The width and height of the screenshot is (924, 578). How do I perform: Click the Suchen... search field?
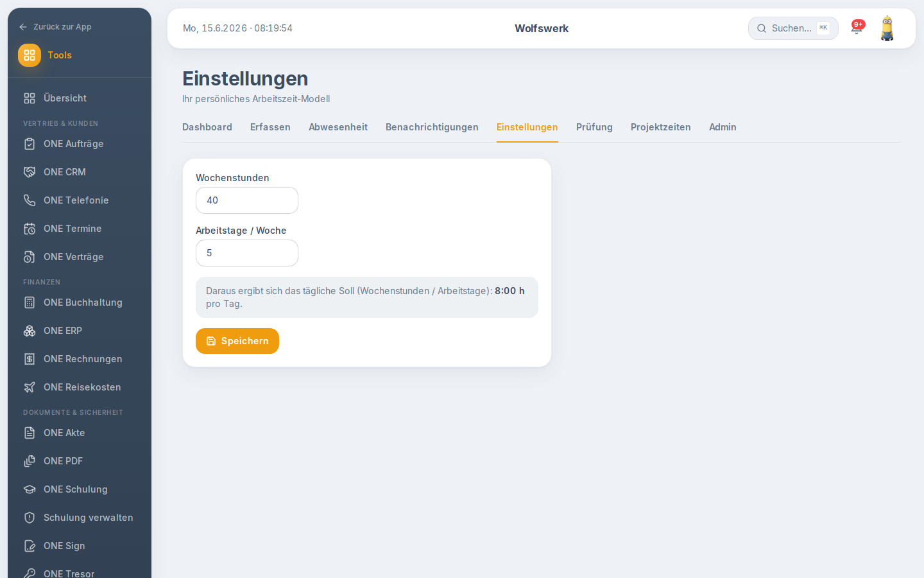793,28
